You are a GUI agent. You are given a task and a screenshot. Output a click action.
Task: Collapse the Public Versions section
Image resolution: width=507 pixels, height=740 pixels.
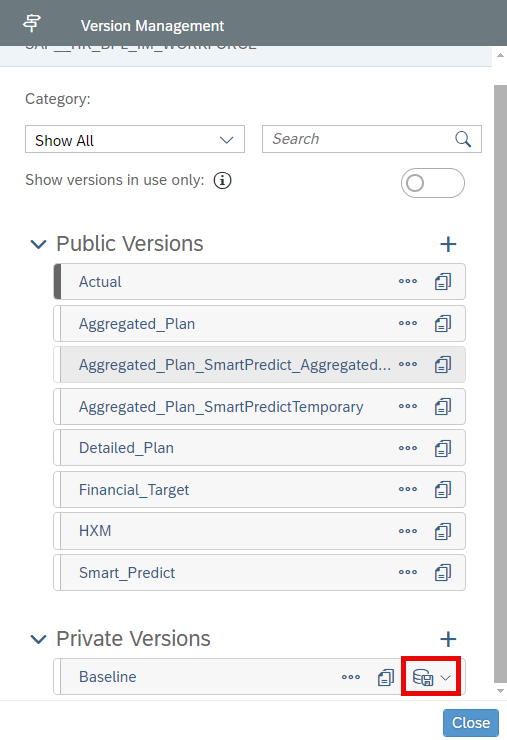38,244
